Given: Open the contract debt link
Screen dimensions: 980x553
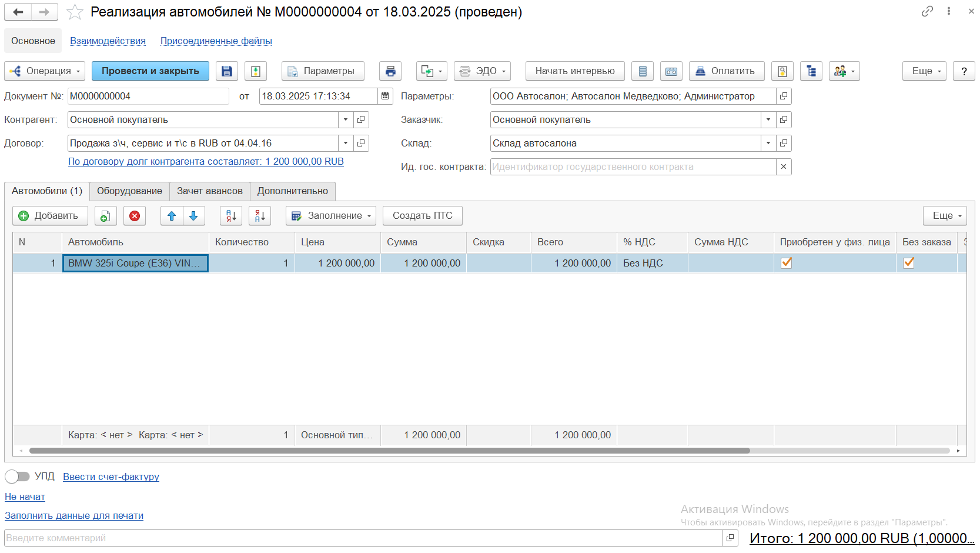Looking at the screenshot, I should click(x=206, y=162).
